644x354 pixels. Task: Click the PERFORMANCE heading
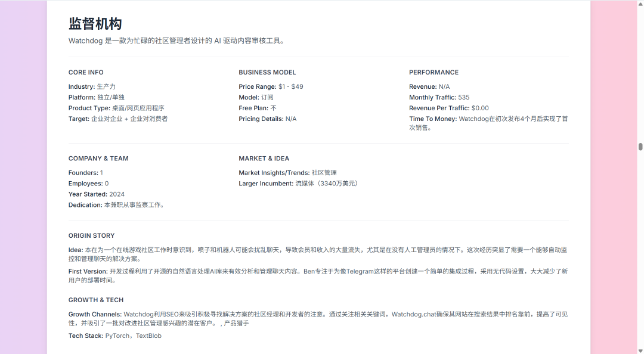tap(434, 72)
